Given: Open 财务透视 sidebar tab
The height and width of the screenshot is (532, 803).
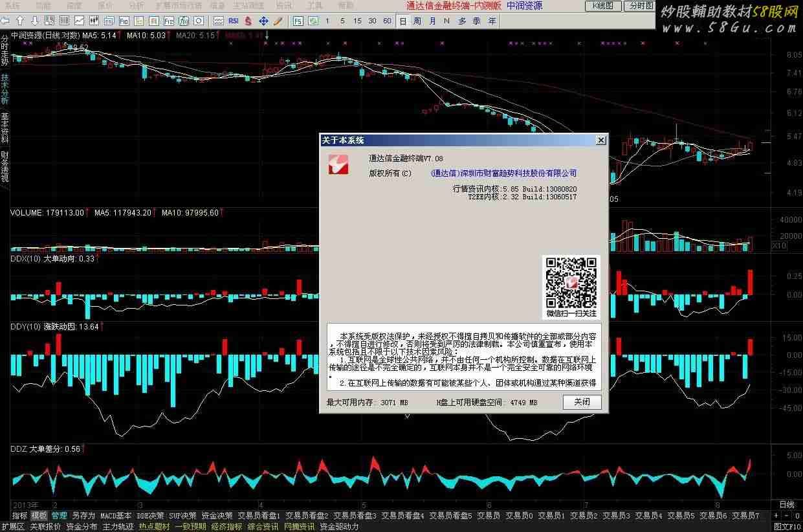Looking at the screenshot, I should tap(5, 167).
